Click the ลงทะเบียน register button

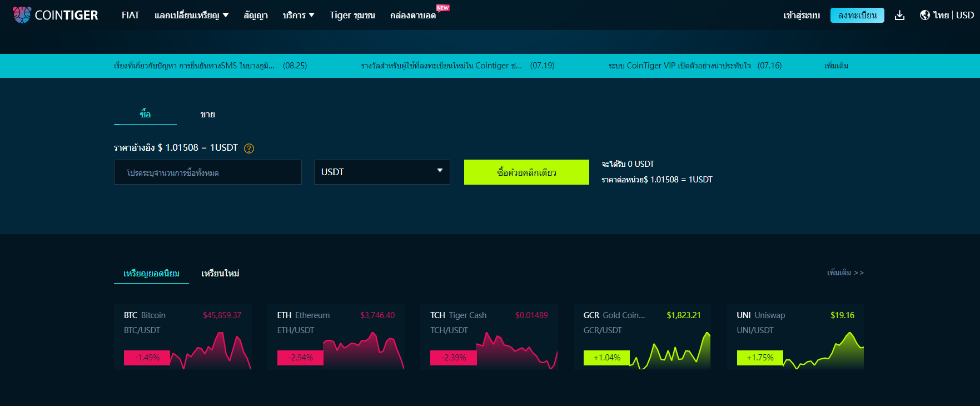(x=857, y=15)
